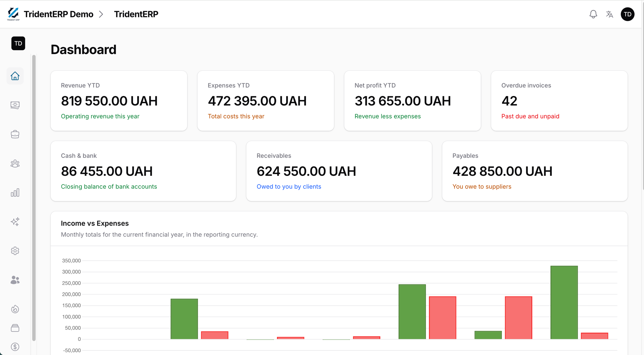Open the Receivables card

tap(339, 171)
